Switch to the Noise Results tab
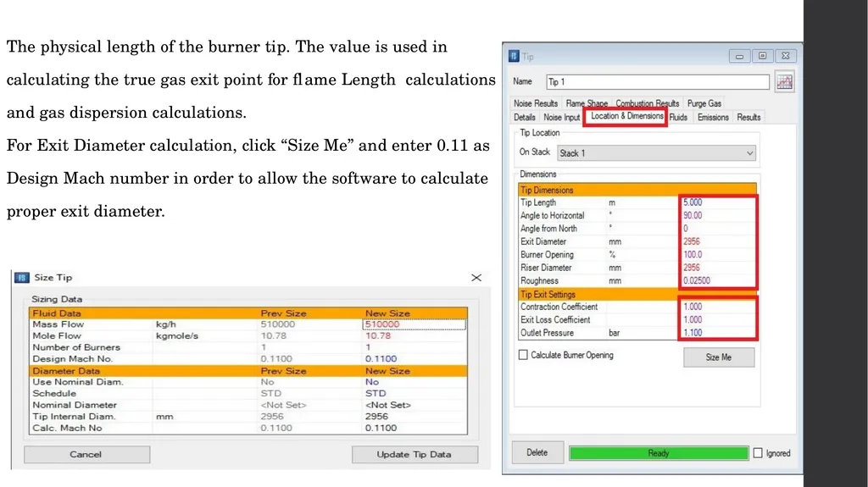The width and height of the screenshot is (868, 487). (536, 103)
